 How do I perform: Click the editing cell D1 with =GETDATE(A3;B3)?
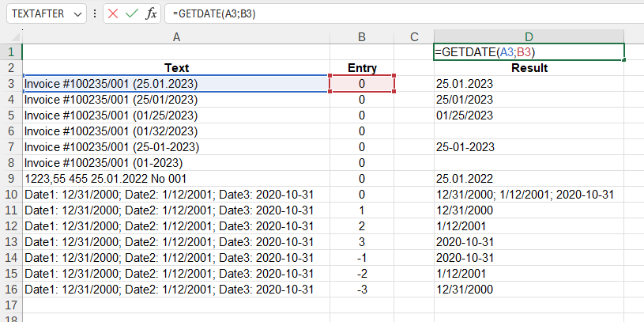point(529,51)
